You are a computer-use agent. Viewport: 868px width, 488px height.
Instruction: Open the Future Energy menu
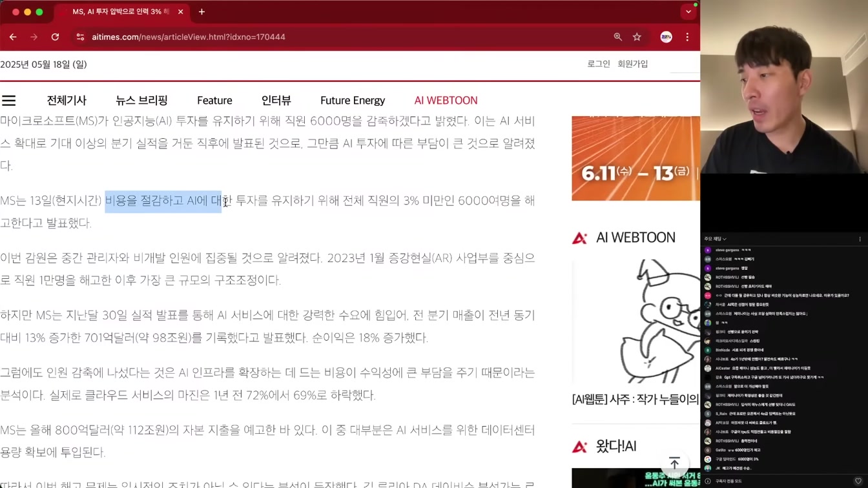[353, 100]
